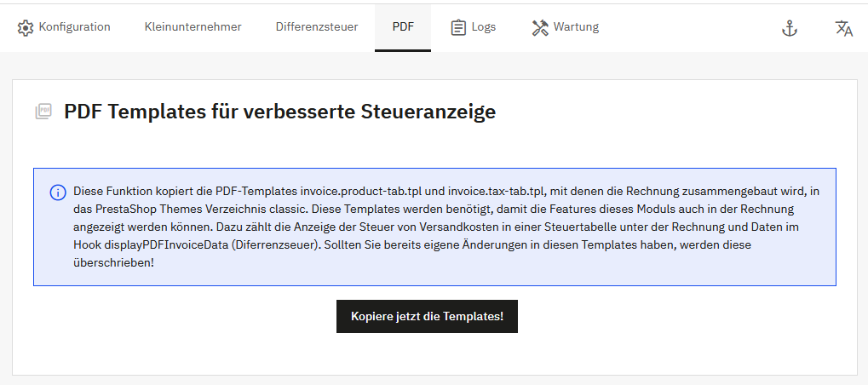Click the blue info circle icon
Image resolution: width=868 pixels, height=385 pixels.
point(58,192)
